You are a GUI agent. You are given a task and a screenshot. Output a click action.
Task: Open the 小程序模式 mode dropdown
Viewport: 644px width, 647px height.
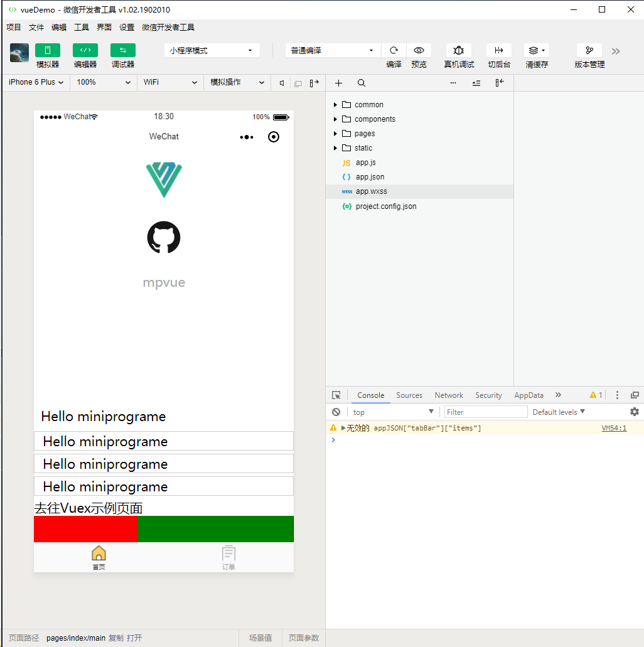(x=212, y=50)
